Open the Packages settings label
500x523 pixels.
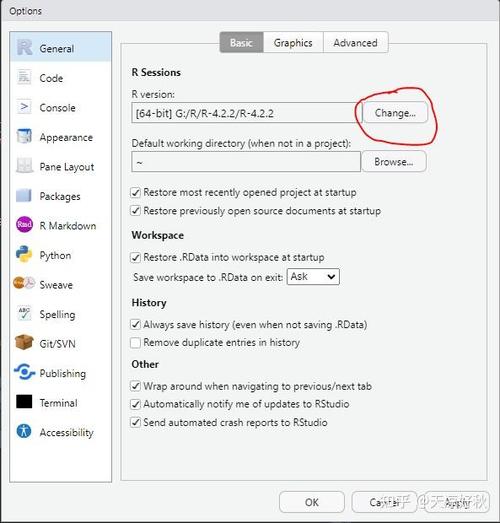(60, 196)
